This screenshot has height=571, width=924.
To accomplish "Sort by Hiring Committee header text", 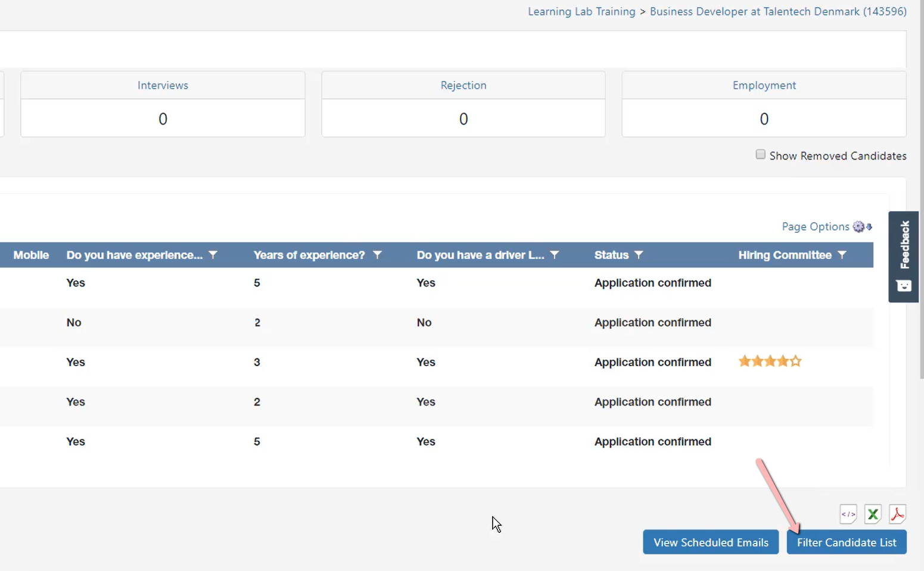I will [785, 255].
